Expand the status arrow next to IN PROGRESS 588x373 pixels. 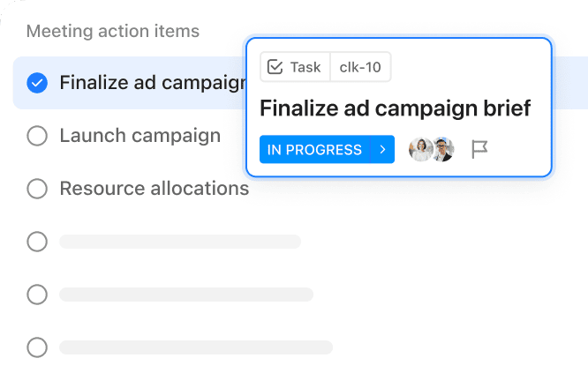[382, 149]
